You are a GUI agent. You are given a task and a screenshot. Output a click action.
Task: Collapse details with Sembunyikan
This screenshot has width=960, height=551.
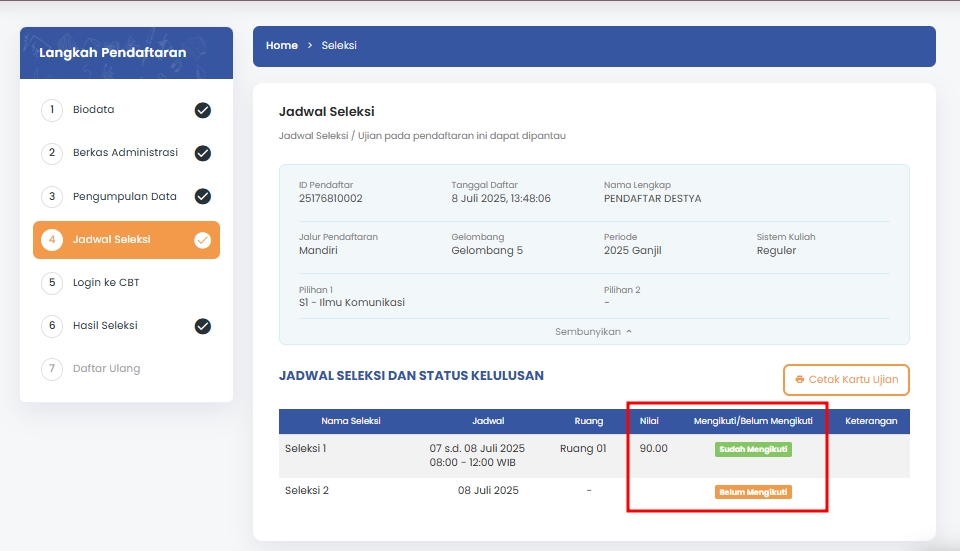tap(593, 331)
